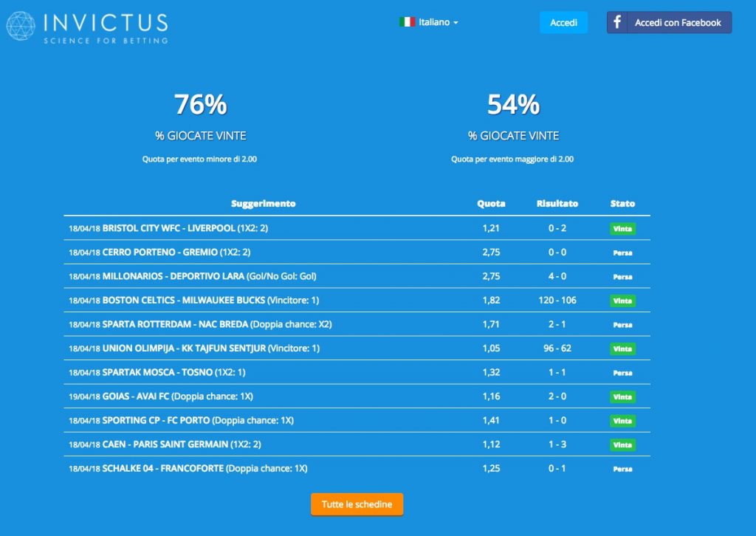This screenshot has height=536, width=756.
Task: Click the Risultato column header
Action: (557, 204)
